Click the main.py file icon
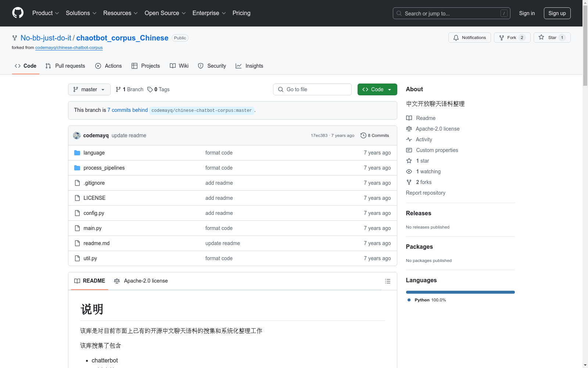 (77, 228)
